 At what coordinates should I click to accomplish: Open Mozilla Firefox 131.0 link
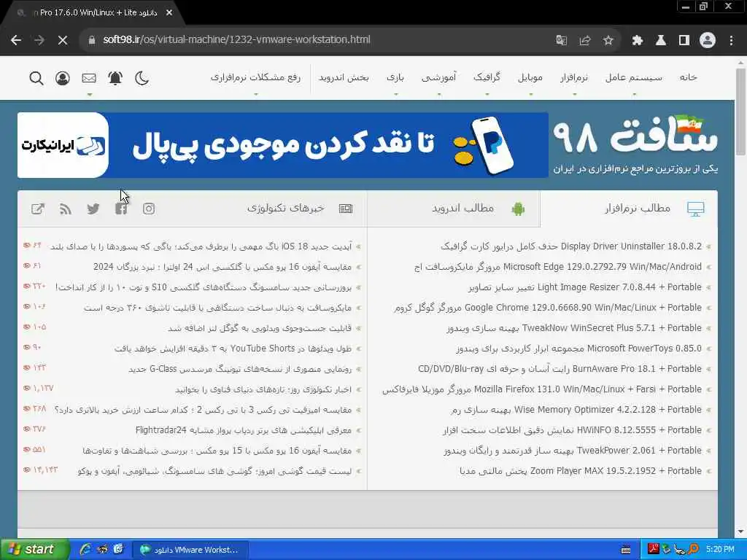pyautogui.click(x=542, y=389)
